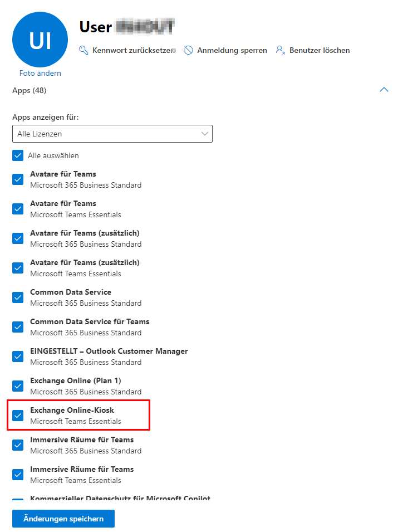403x532 pixels.
Task: Open the Alle Lizenzen dropdown
Action: 112,134
